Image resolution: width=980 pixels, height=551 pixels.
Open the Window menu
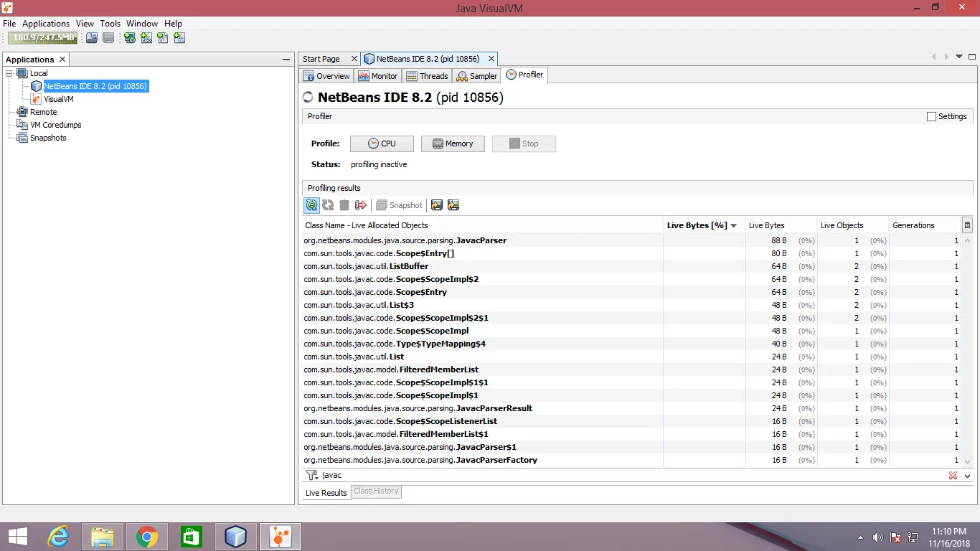(142, 24)
